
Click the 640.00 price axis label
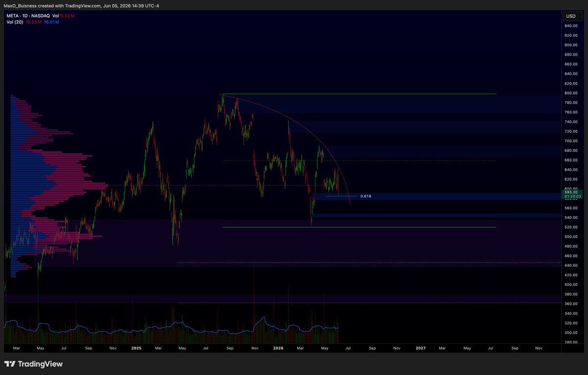571,169
